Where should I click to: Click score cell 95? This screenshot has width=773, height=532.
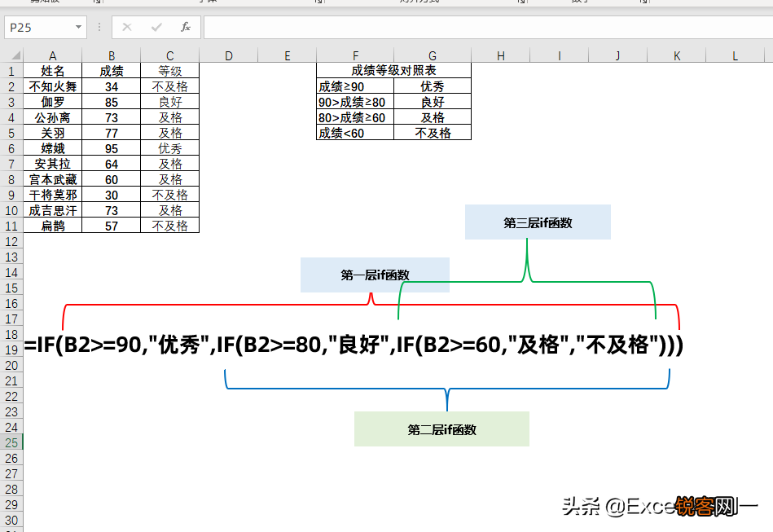(x=112, y=148)
